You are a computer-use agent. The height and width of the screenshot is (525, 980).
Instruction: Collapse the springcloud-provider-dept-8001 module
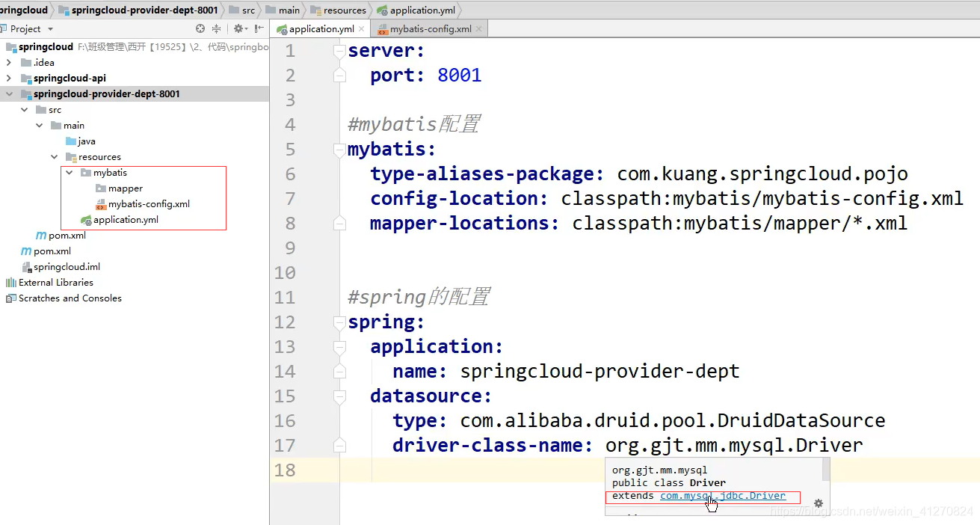tap(9, 94)
